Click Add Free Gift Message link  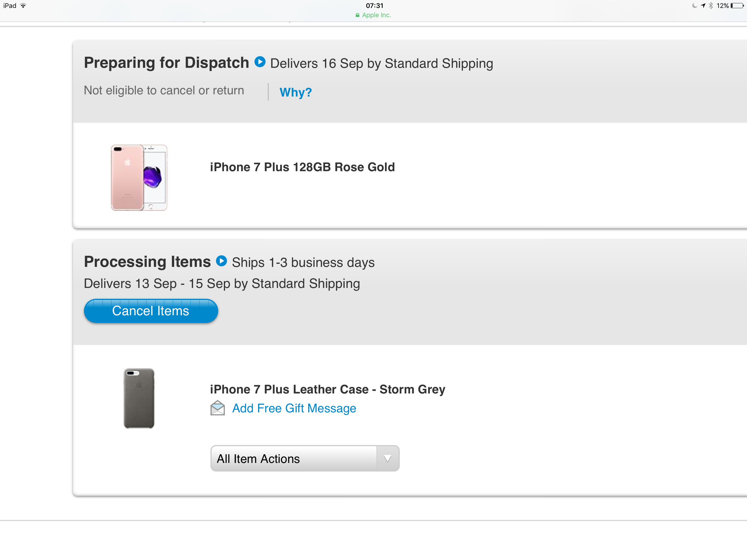tap(294, 408)
